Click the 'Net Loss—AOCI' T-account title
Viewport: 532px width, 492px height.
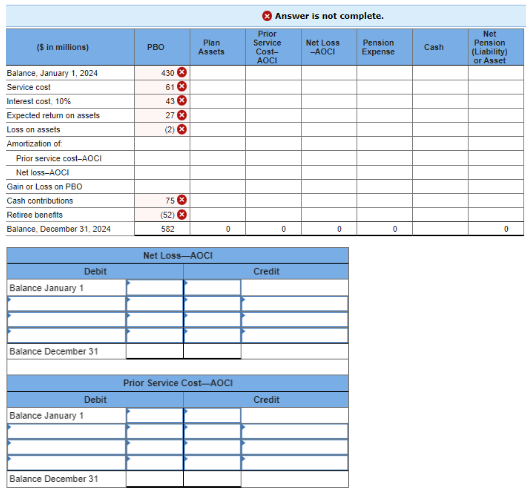[178, 256]
